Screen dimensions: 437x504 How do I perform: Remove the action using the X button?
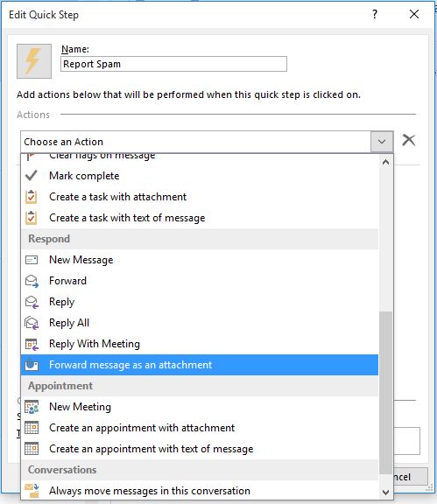pos(408,140)
